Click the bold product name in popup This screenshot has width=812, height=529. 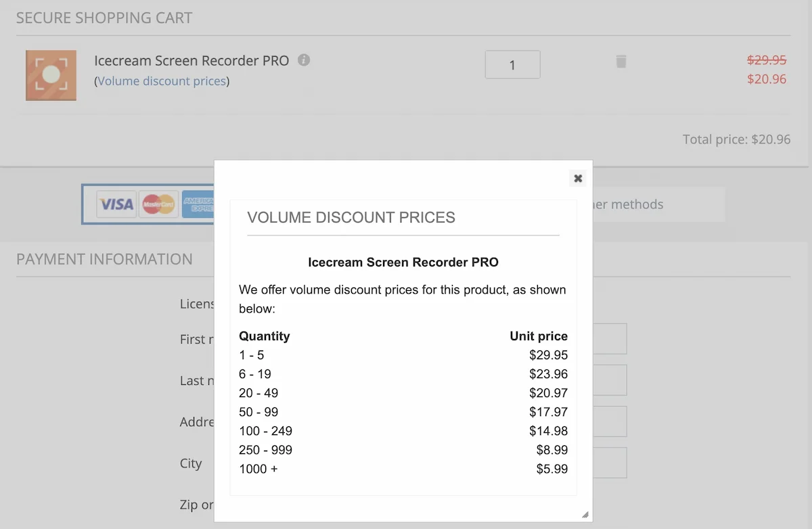pyautogui.click(x=403, y=262)
